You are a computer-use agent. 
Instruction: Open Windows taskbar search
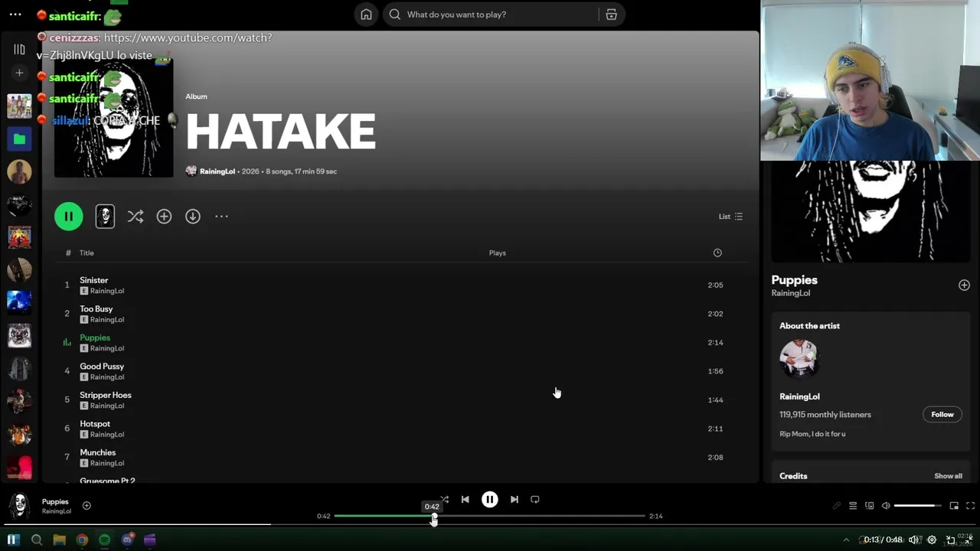click(36, 540)
